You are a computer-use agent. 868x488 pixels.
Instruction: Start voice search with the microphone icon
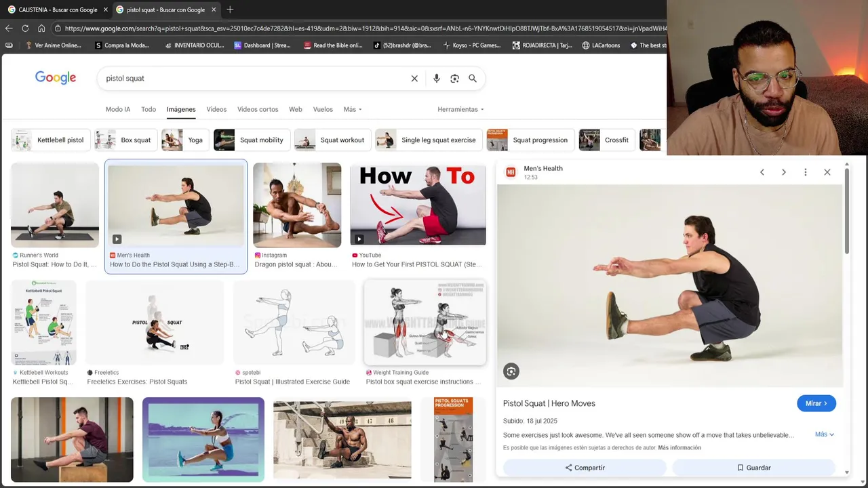click(437, 79)
